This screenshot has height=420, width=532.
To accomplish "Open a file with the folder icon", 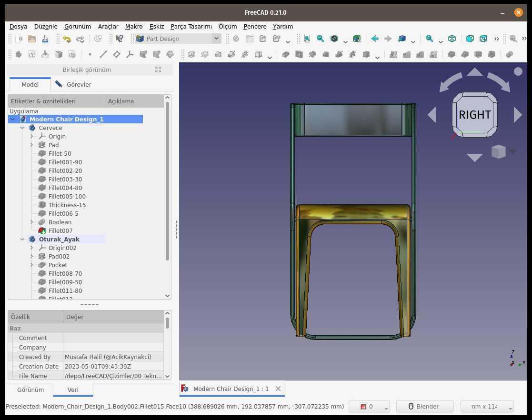I will click(32, 39).
